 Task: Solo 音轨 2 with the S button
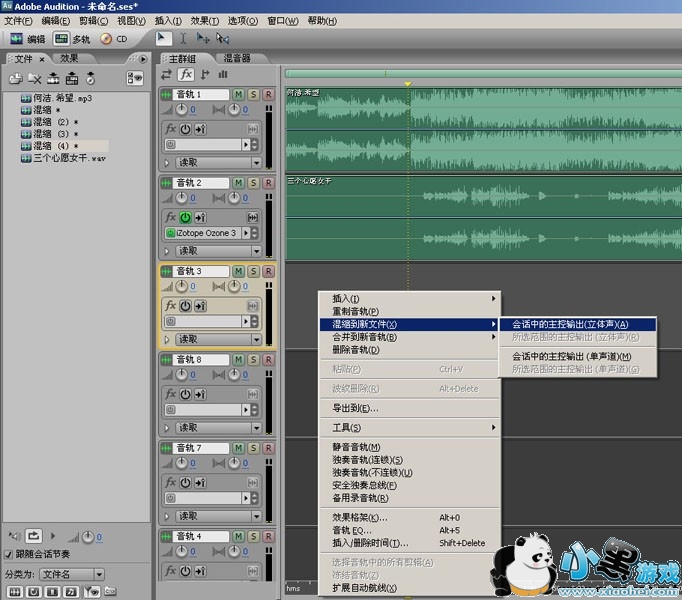coord(253,183)
